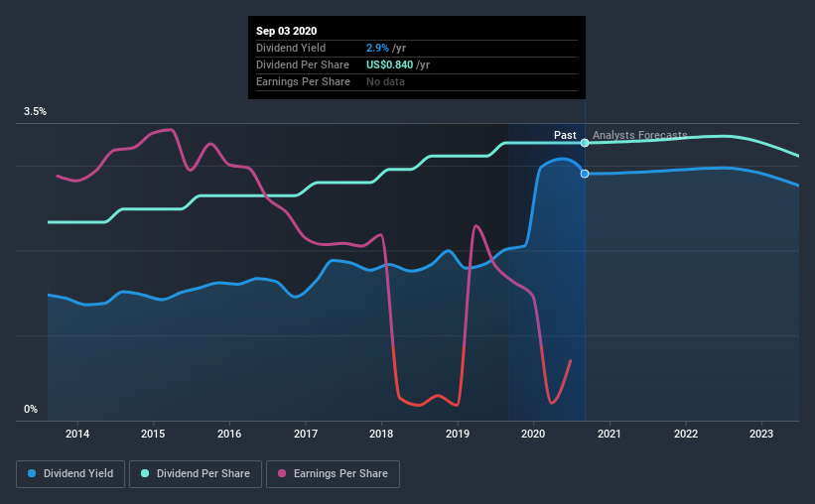This screenshot has height=504, width=815.
Task: Click the US$0.840 Dividend Per Share tooltip value
Action: coord(390,64)
